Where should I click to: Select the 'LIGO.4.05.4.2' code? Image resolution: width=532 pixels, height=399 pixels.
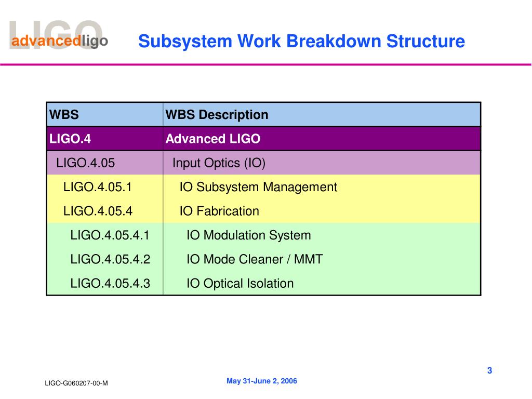[110, 259]
